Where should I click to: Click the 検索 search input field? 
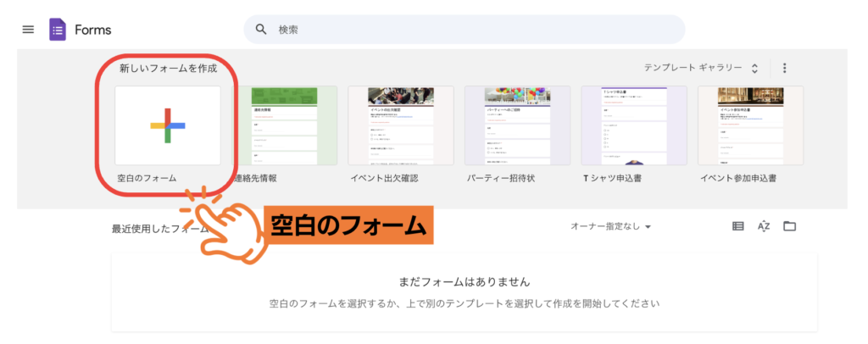click(x=475, y=30)
